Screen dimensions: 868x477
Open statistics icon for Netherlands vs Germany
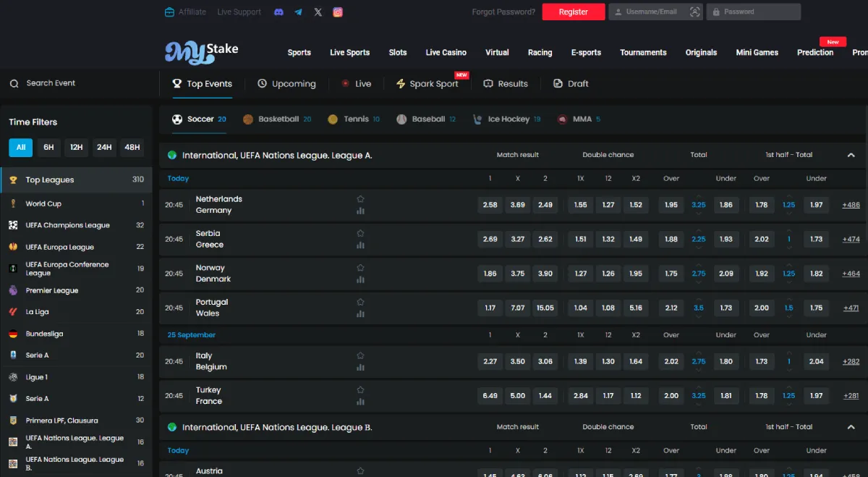coord(360,211)
